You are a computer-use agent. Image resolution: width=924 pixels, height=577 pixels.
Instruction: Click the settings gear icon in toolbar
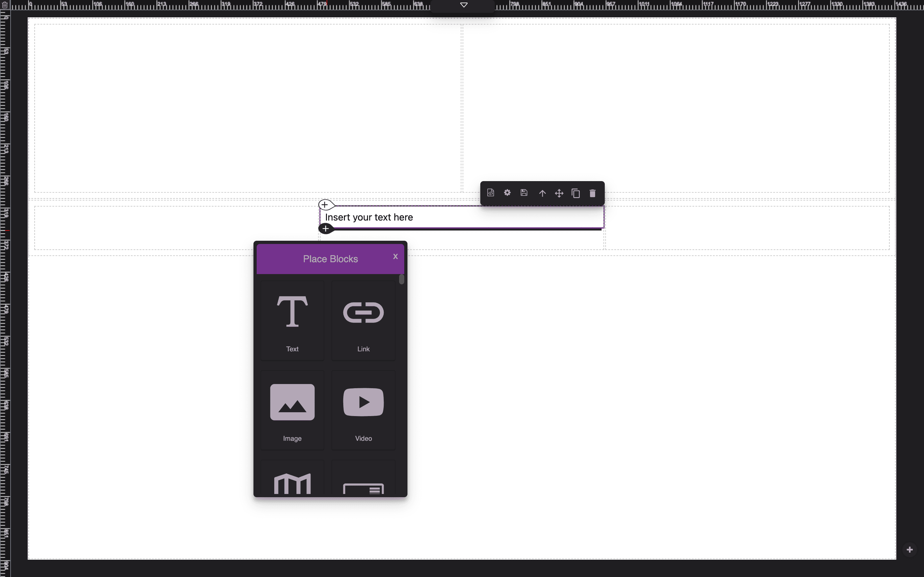click(x=508, y=193)
